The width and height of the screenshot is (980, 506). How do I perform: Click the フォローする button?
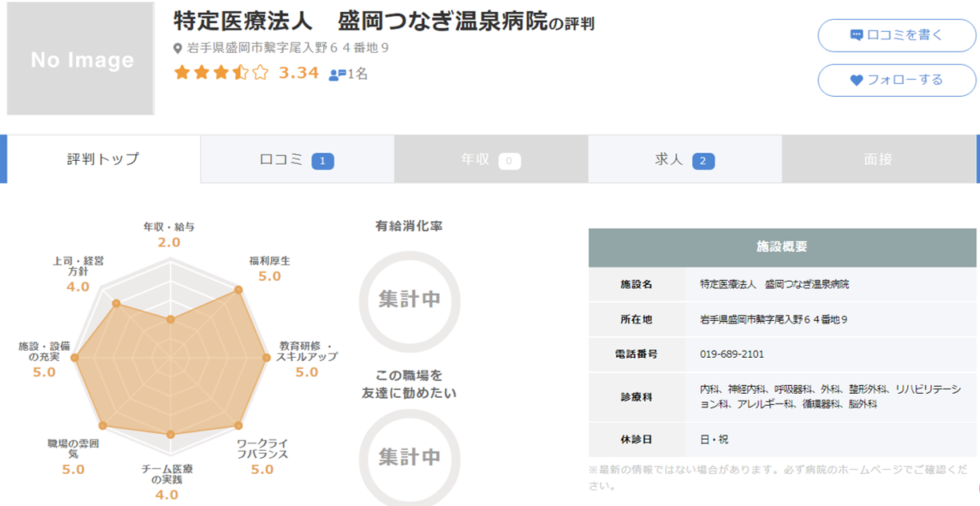896,80
